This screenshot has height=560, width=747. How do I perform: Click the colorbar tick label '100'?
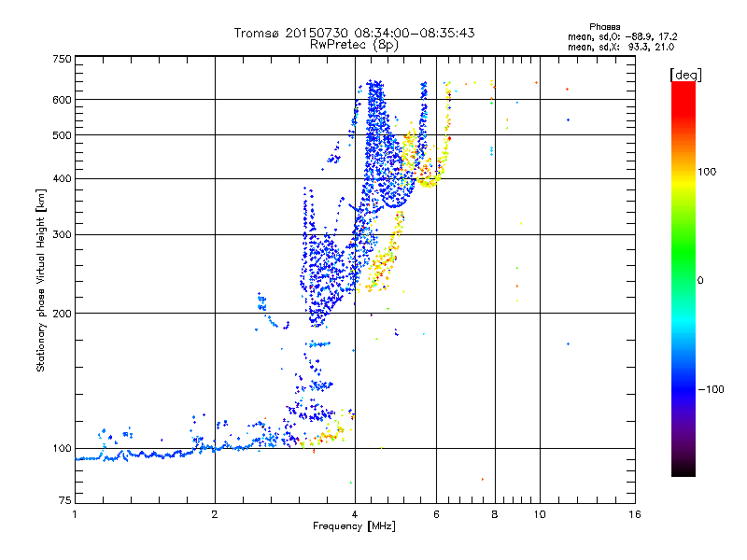click(x=707, y=172)
